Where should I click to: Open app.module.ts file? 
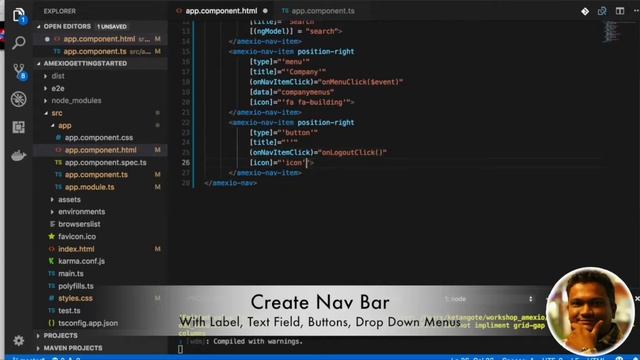pyautogui.click(x=89, y=187)
